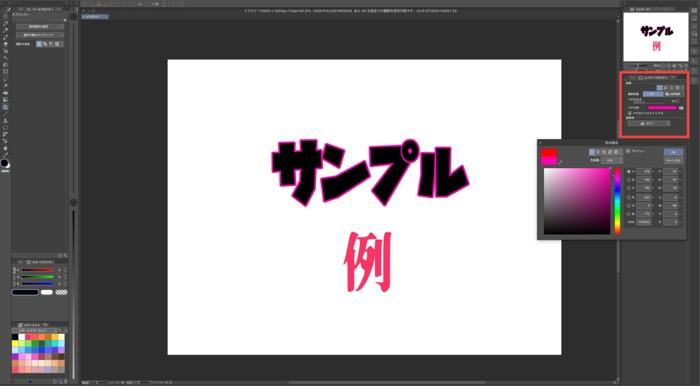Pick the yellow swatch in Color Set
Image resolution: width=700 pixels, height=386 pixels.
(15, 344)
